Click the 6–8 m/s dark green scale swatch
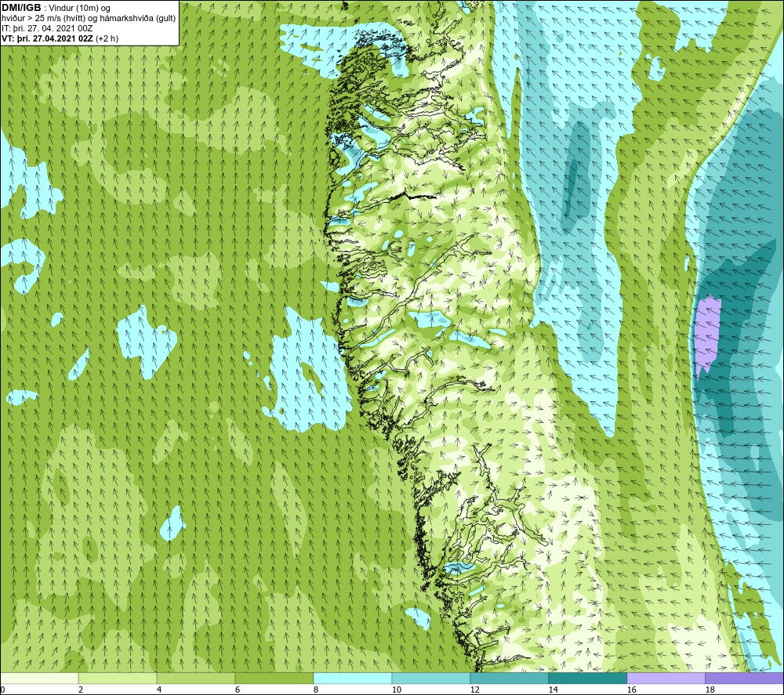The height and width of the screenshot is (695, 784). (x=274, y=678)
